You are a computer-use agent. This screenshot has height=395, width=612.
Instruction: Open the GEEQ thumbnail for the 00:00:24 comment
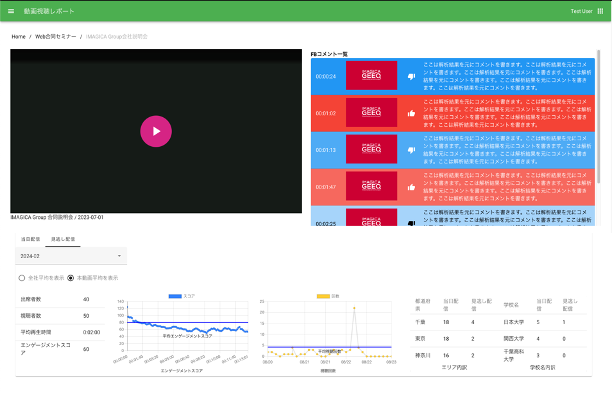[x=371, y=75]
